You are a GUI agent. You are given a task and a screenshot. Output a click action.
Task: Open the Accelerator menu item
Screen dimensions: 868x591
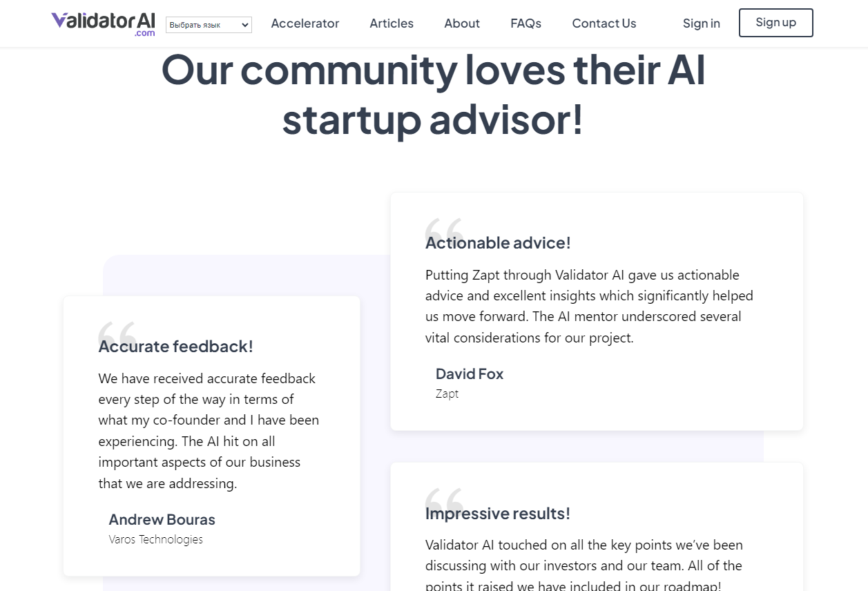305,23
